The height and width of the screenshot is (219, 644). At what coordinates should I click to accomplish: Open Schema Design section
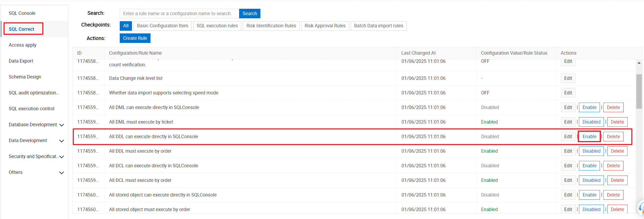tap(25, 77)
